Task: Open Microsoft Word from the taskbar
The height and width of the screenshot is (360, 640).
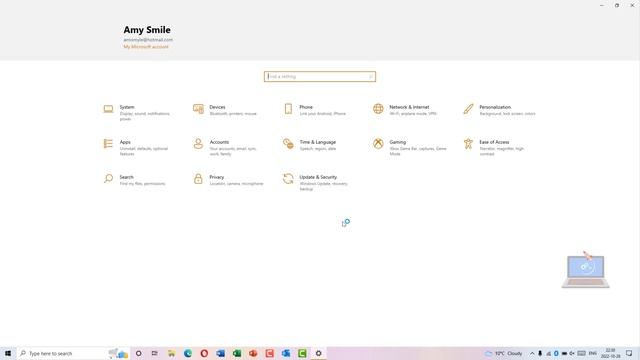Action: coord(220,353)
